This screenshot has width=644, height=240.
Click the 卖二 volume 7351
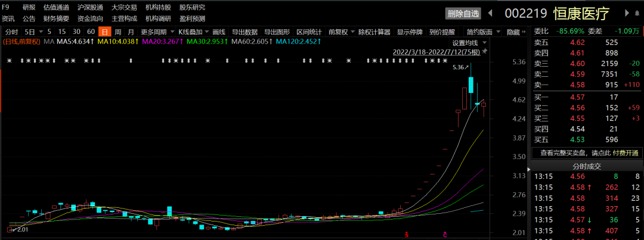(x=609, y=74)
